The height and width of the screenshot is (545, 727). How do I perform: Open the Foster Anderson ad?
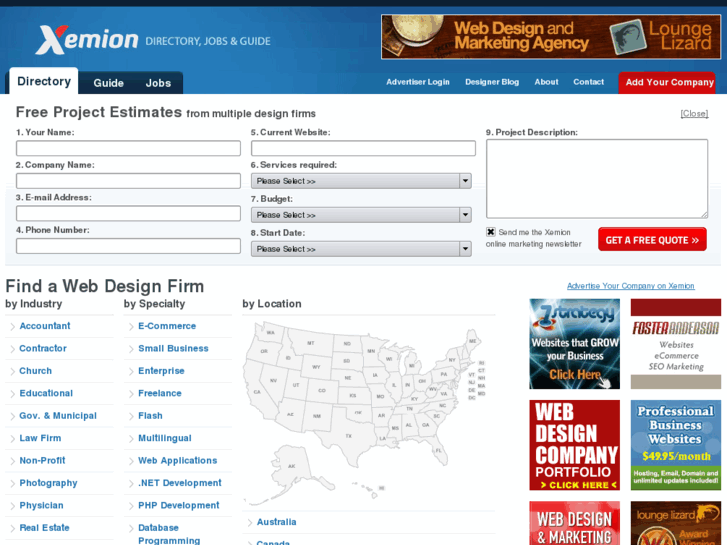click(x=676, y=344)
